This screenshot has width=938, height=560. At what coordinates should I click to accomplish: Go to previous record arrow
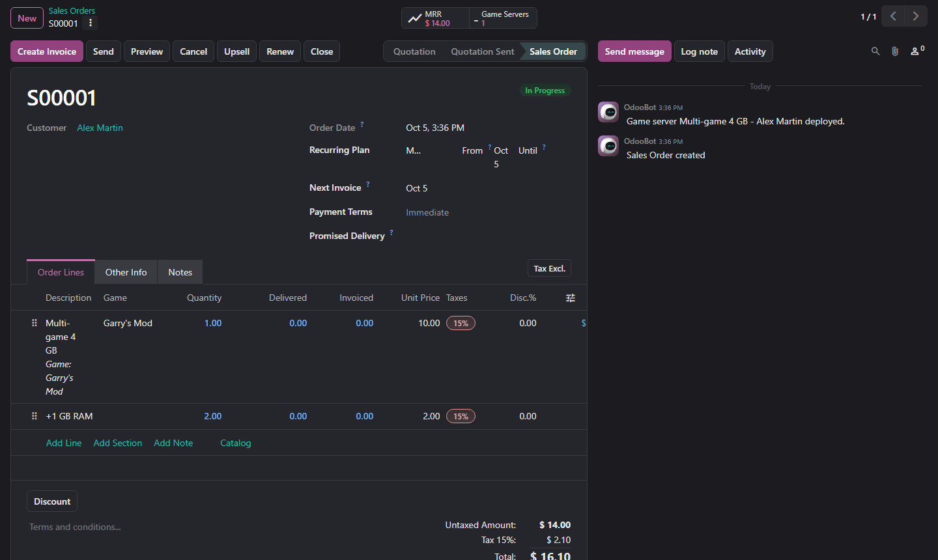[893, 16]
